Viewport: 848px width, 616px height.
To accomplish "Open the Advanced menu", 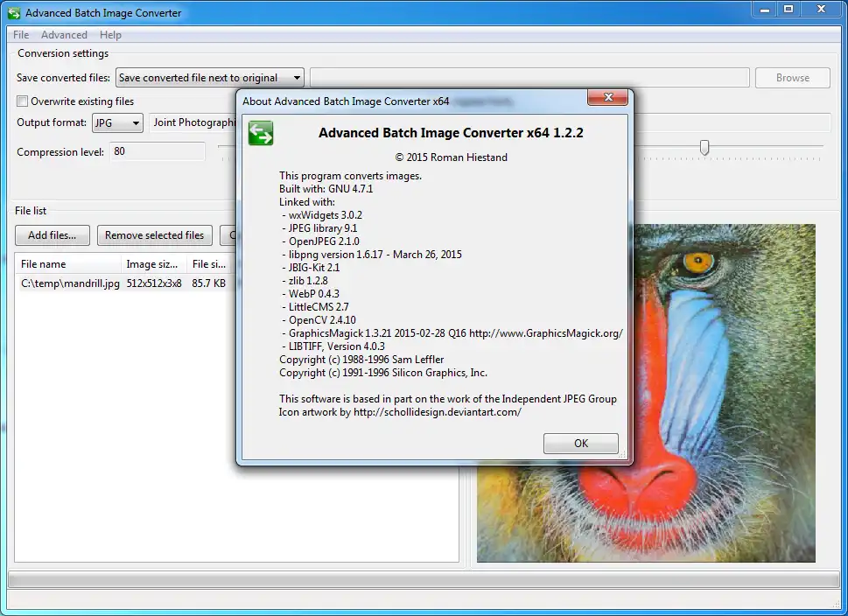I will tap(64, 35).
